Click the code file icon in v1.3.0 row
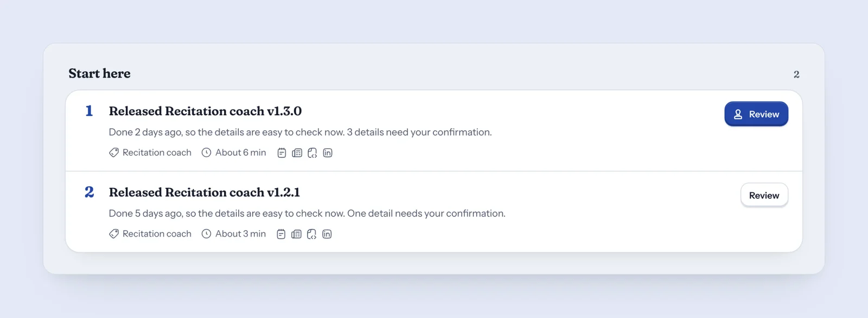The width and height of the screenshot is (868, 318). pyautogui.click(x=312, y=153)
